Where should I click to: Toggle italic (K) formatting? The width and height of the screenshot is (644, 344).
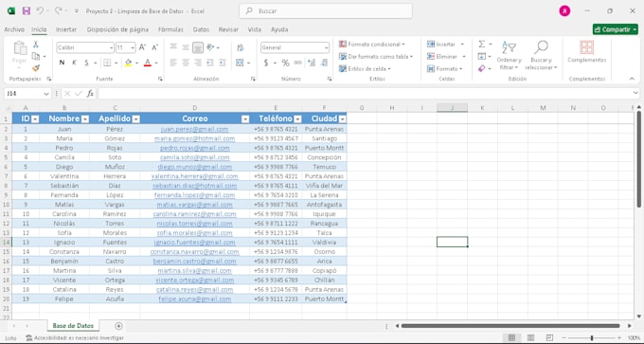(74, 63)
